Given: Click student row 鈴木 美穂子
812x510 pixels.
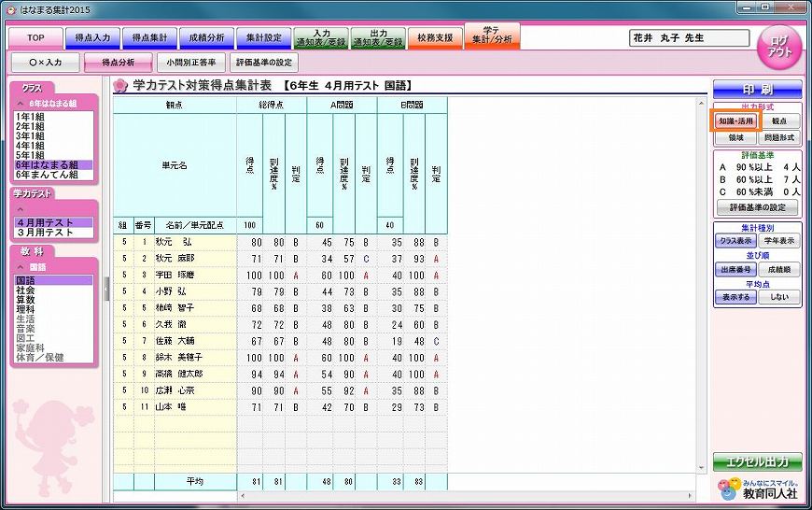Looking at the screenshot, I should [280, 358].
